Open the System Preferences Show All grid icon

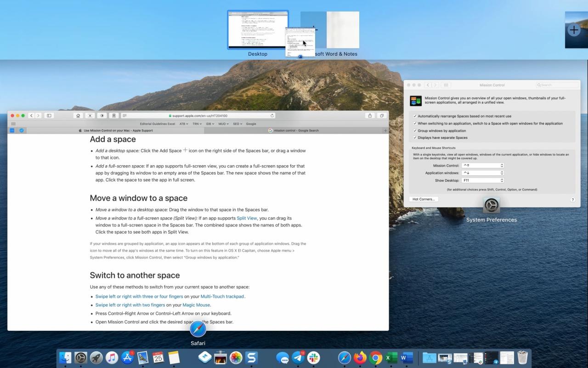tap(446, 85)
